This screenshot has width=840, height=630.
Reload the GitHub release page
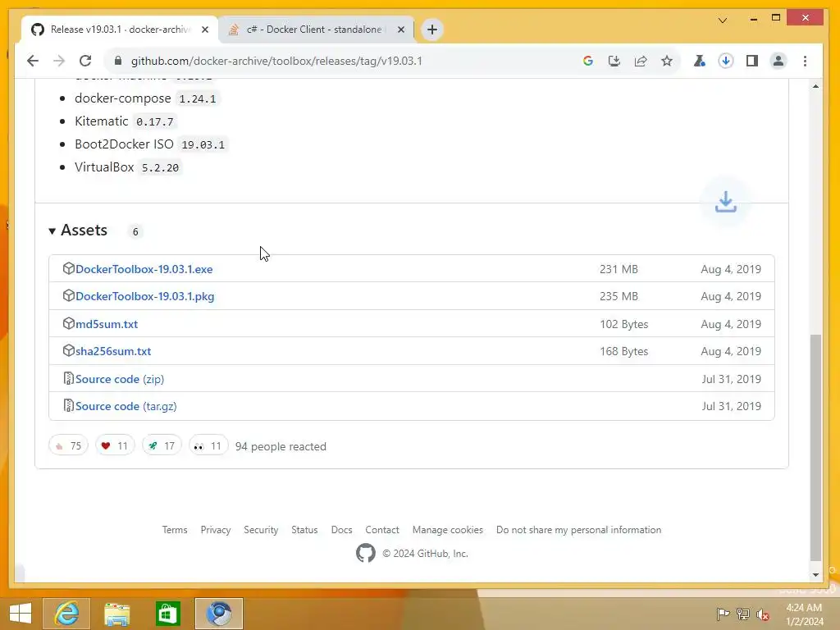click(85, 61)
